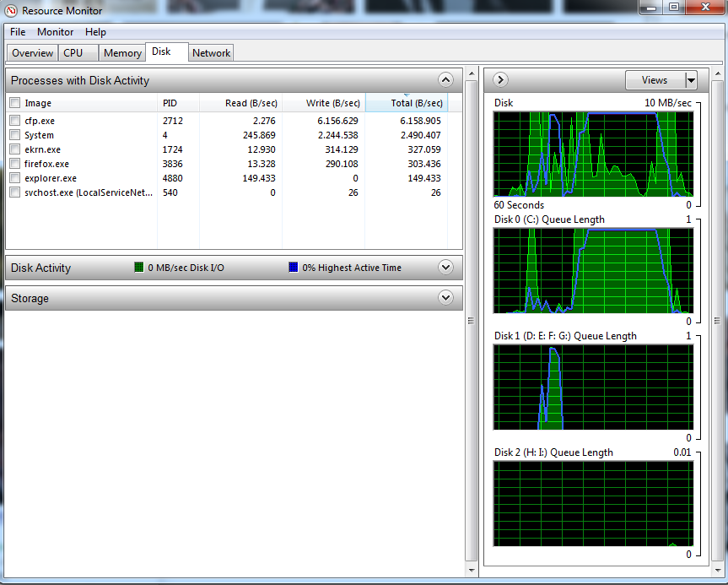Image resolution: width=728 pixels, height=585 pixels.
Task: Click the Views button
Action: point(655,80)
